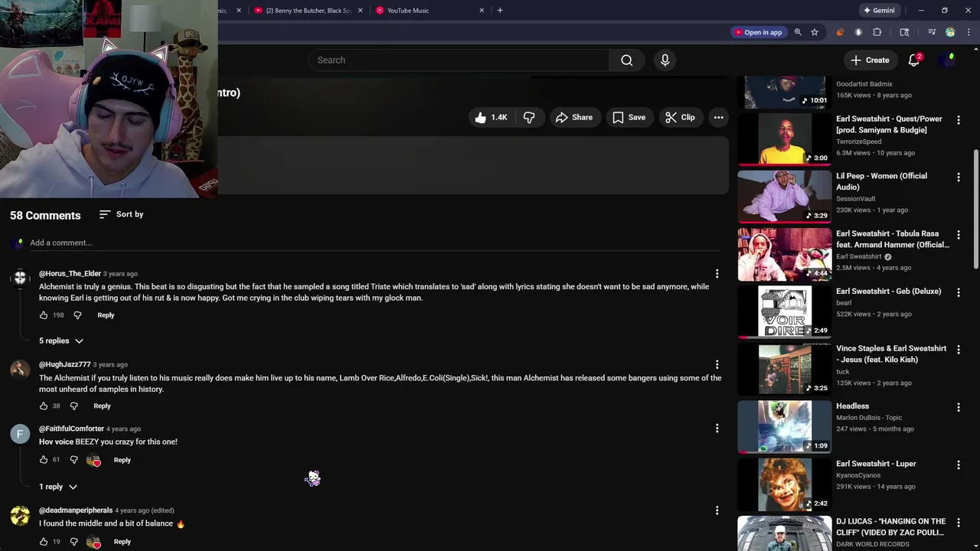980x551 pixels.
Task: Open DJ LUCAS Hanging on the Cliff title
Action: point(891,527)
